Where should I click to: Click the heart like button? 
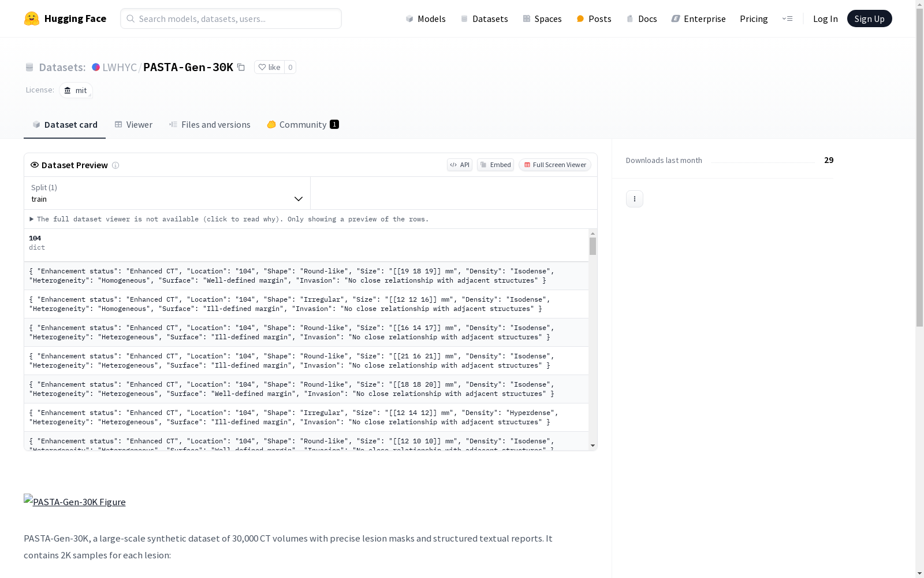(269, 67)
